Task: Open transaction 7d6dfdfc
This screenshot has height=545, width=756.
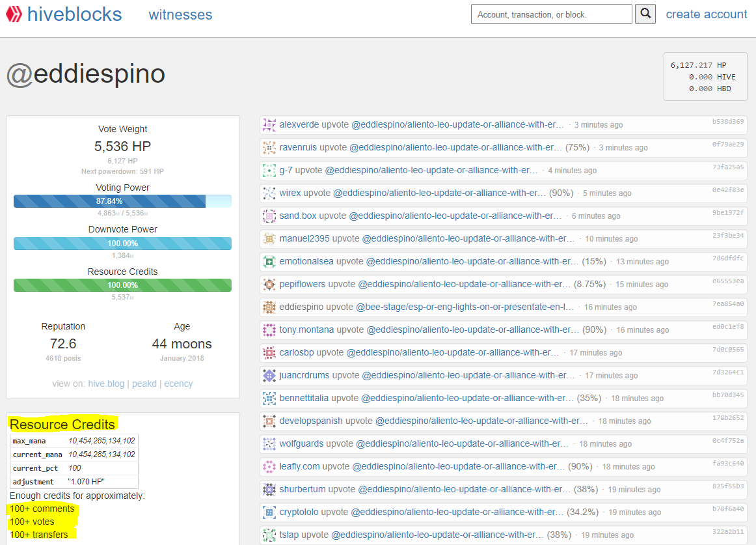Action: (x=728, y=259)
